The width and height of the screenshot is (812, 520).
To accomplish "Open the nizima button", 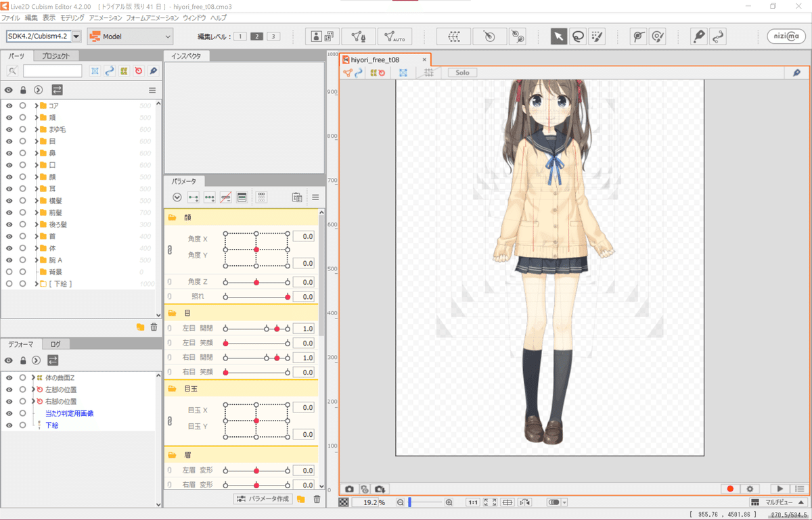I will coord(786,37).
